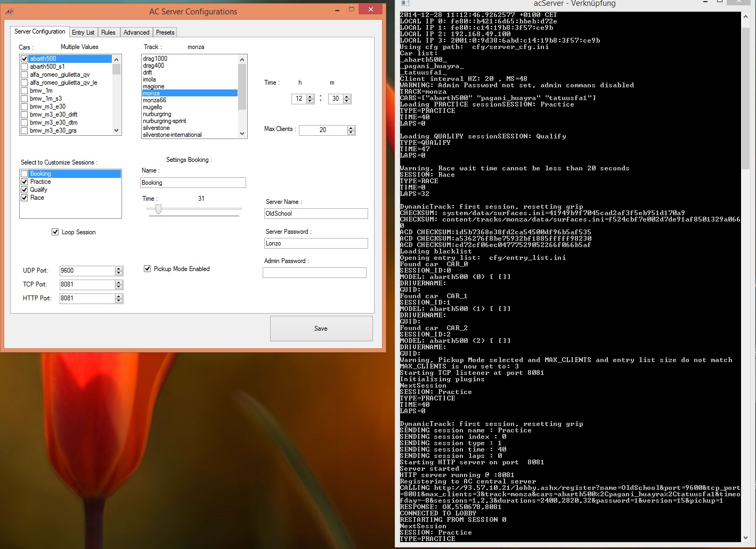The height and width of the screenshot is (549, 756).
Task: Increase the minutes time spinner
Action: (x=347, y=96)
